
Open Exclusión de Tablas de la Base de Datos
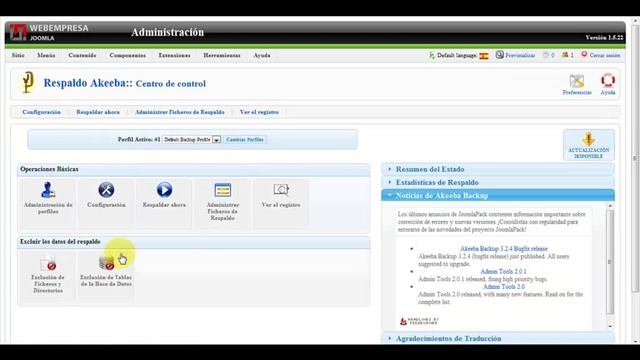click(106, 276)
